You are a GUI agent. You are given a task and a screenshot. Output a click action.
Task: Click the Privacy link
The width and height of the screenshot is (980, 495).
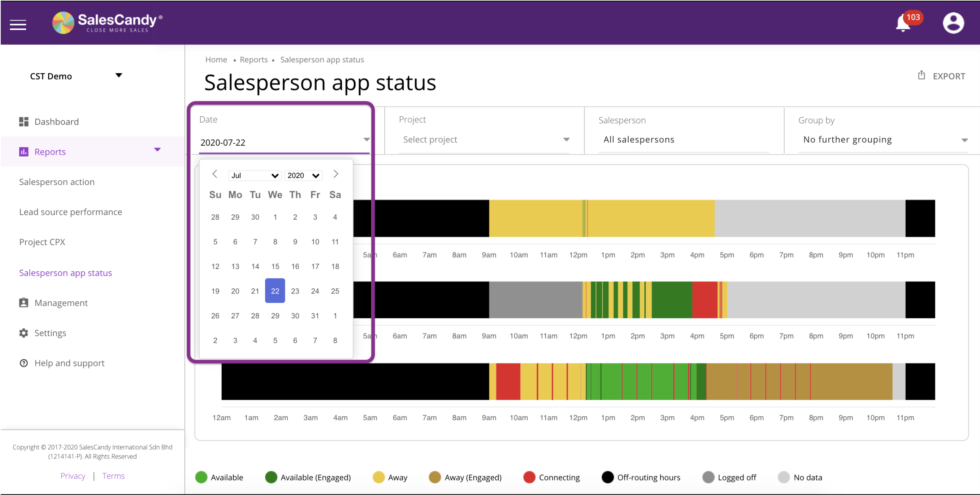pyautogui.click(x=73, y=475)
